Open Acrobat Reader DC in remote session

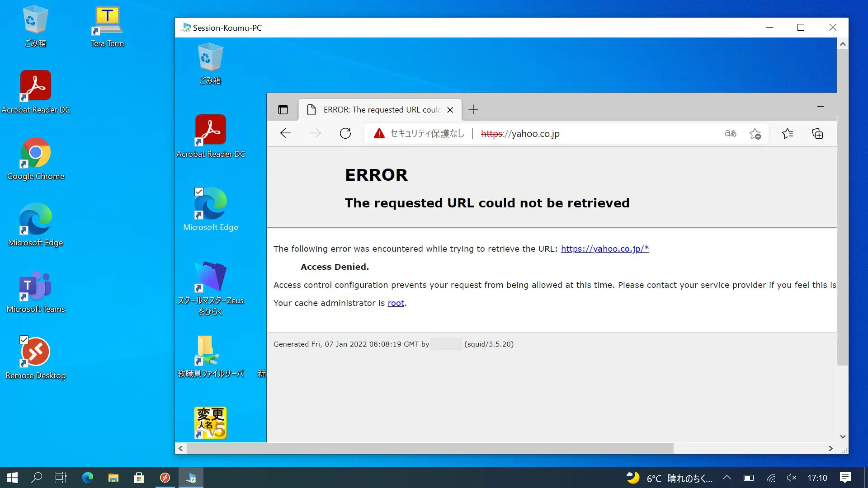(210, 136)
